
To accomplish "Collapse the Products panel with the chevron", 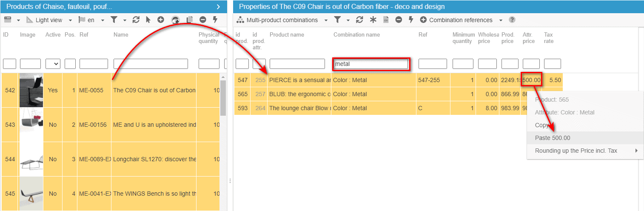I will click(218, 6).
